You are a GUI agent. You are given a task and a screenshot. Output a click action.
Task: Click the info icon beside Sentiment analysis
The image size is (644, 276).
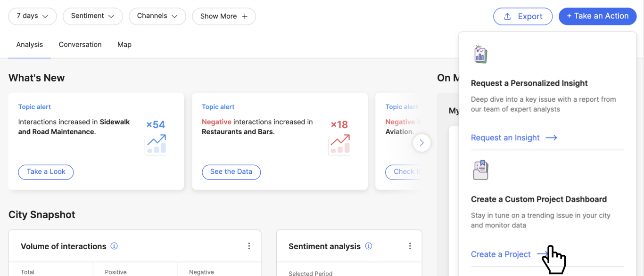pos(369,246)
